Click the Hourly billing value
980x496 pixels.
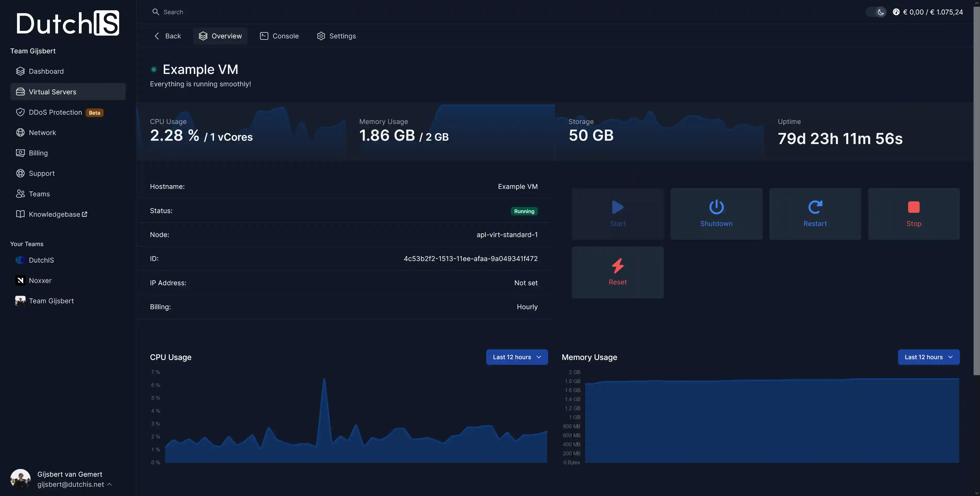click(x=527, y=307)
